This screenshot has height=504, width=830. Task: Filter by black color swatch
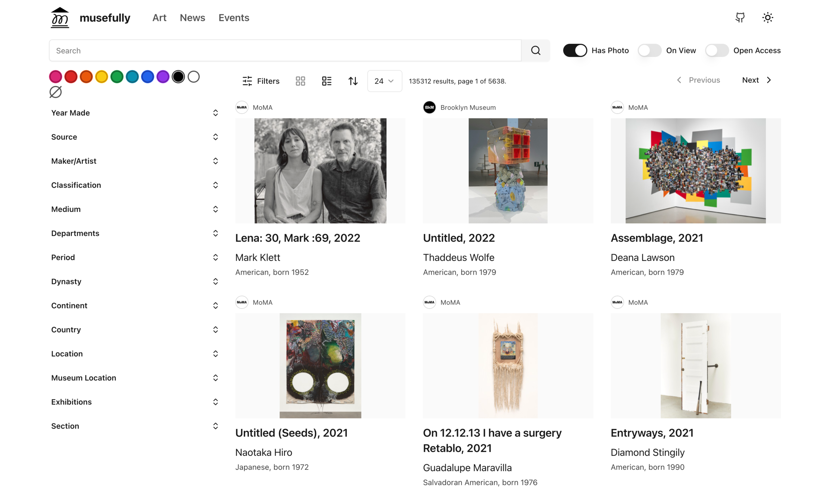pyautogui.click(x=178, y=77)
